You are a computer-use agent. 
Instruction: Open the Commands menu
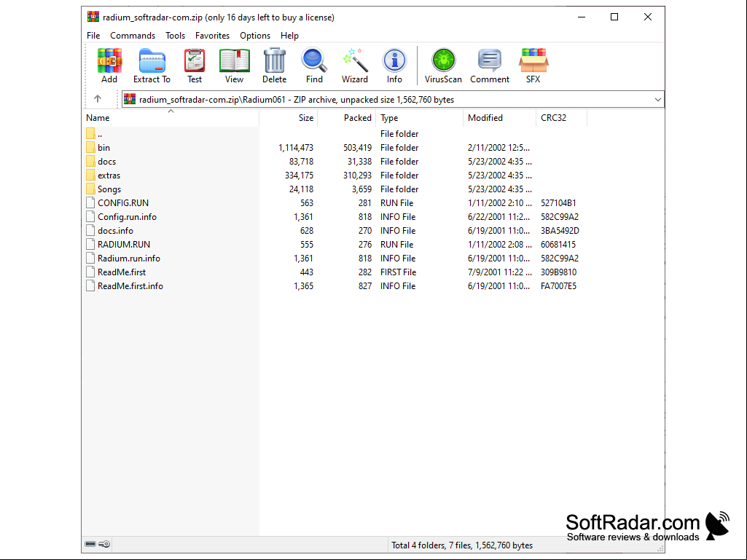[133, 36]
